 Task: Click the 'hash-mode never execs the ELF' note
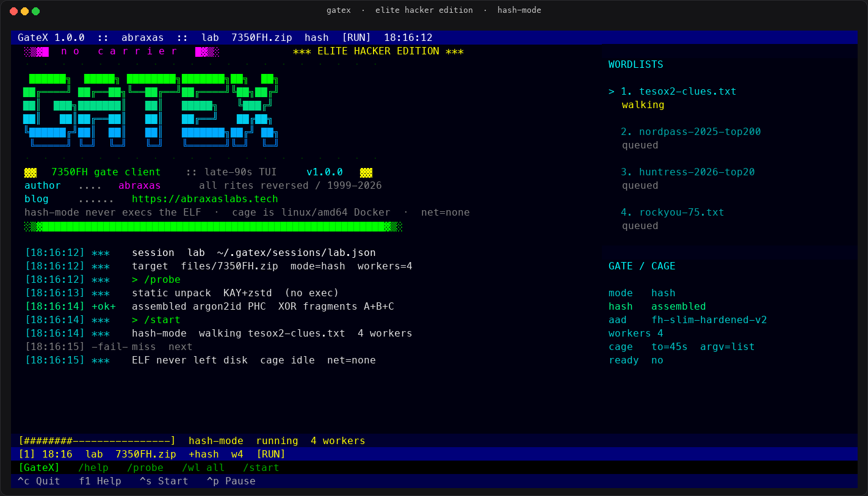(247, 213)
